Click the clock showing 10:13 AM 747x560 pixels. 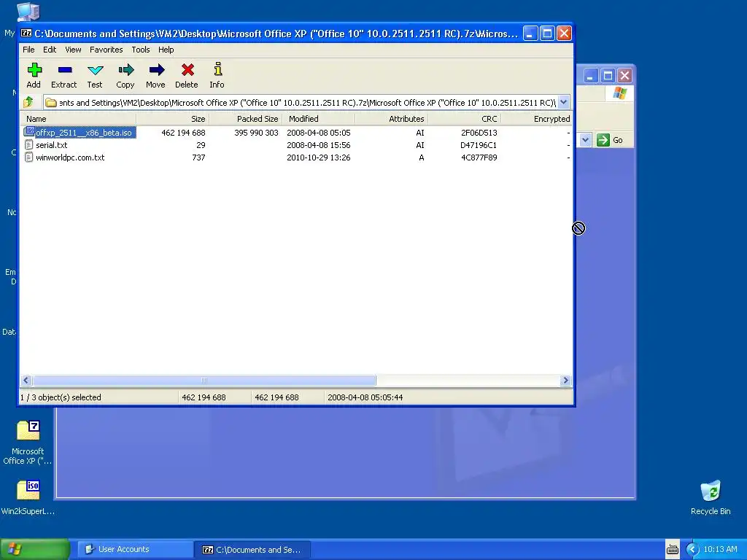[720, 550]
